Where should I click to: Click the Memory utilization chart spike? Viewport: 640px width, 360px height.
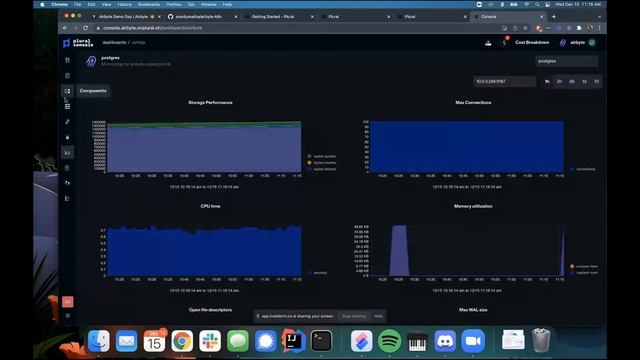[x=399, y=250]
